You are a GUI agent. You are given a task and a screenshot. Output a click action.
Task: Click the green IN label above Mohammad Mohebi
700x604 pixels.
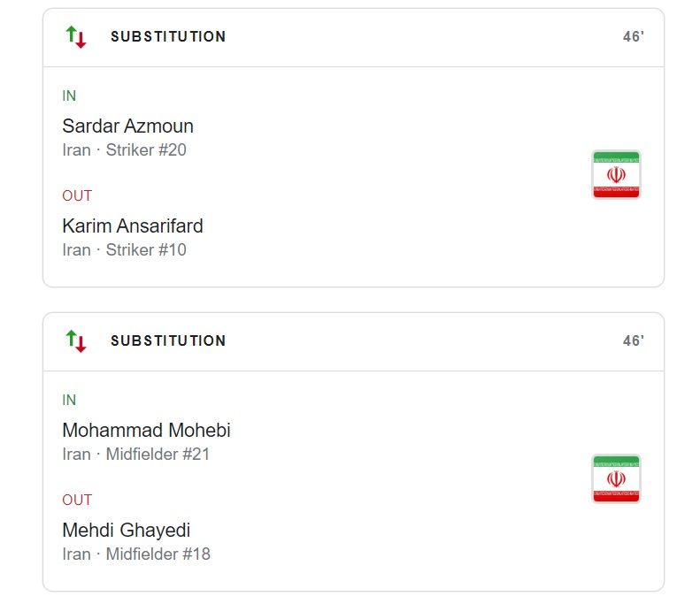click(69, 401)
